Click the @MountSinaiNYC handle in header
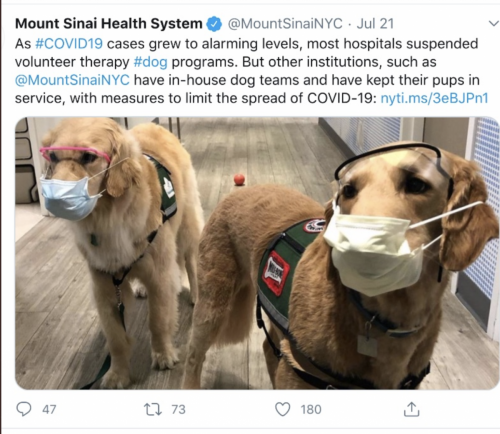The width and height of the screenshot is (500, 434). 285,24
